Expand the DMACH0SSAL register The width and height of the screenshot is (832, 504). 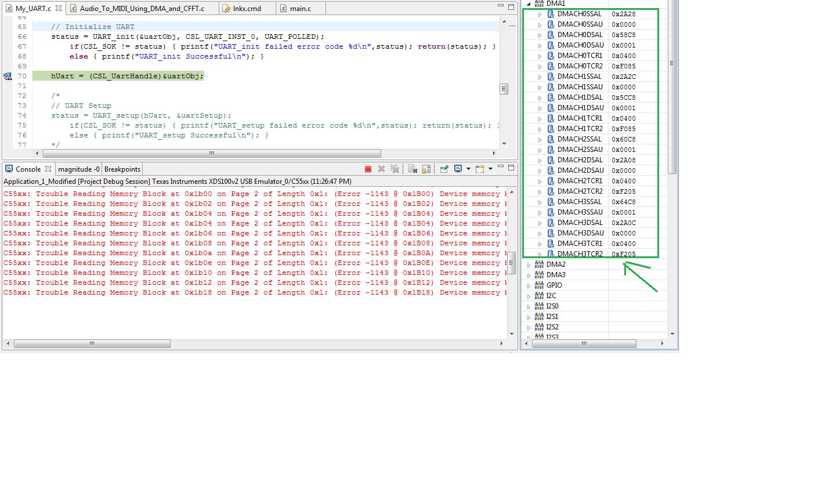click(x=540, y=14)
